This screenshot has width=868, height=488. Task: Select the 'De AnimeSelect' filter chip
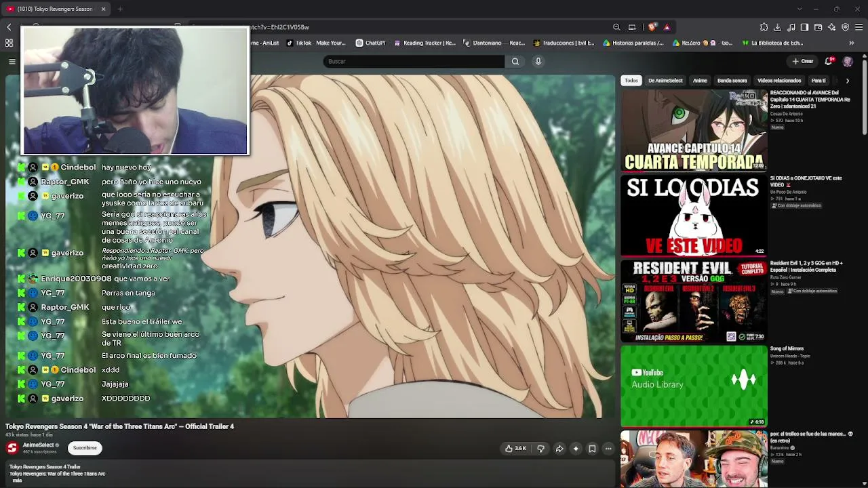coord(665,81)
